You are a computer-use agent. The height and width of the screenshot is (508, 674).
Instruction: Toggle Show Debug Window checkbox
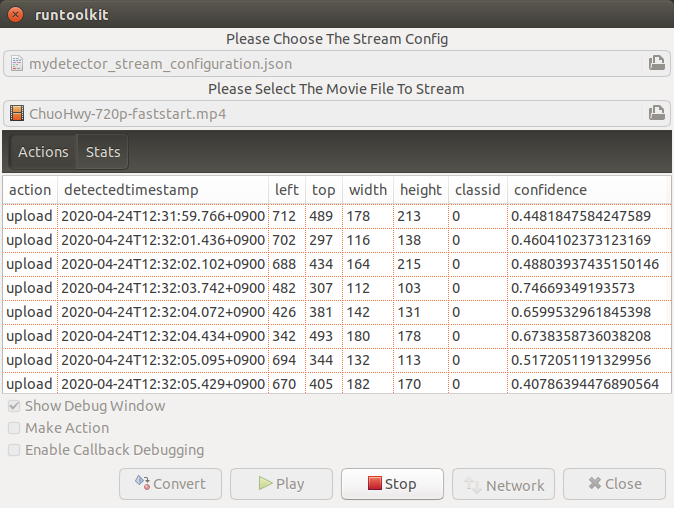14,406
